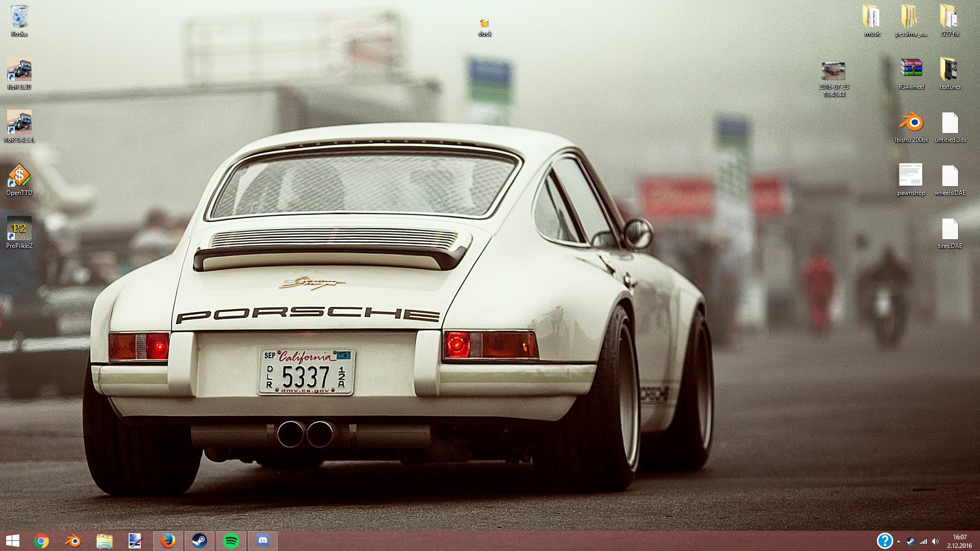Viewport: 980px width, 551px height.
Task: Select the RoR 0.38 desktop shortcut
Action: [19, 73]
